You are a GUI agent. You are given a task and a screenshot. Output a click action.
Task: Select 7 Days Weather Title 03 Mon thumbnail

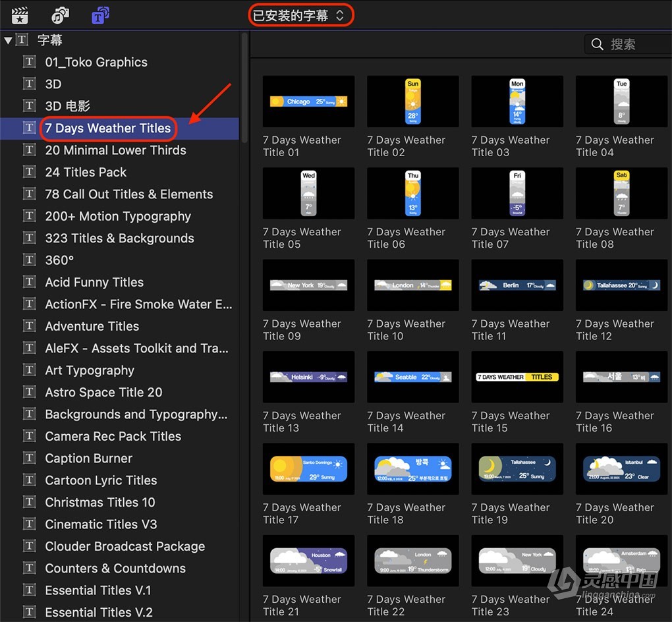tap(517, 101)
